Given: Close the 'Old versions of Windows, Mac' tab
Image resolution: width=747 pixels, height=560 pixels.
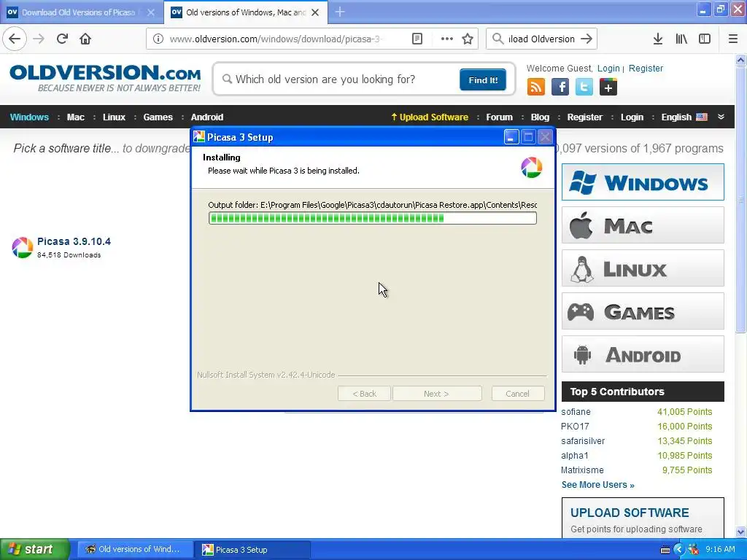Looking at the screenshot, I should click(x=315, y=12).
